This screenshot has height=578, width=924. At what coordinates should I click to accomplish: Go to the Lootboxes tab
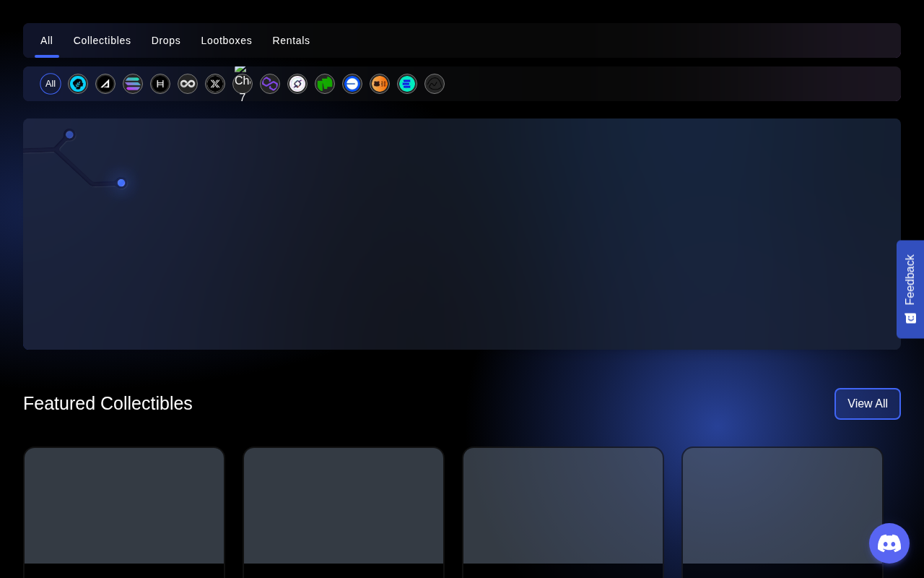[227, 40]
